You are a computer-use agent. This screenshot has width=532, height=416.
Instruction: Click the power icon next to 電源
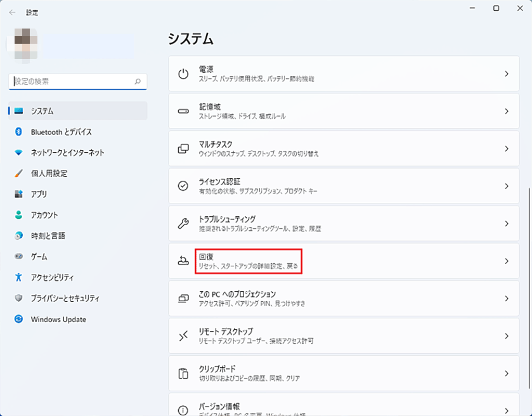[183, 74]
